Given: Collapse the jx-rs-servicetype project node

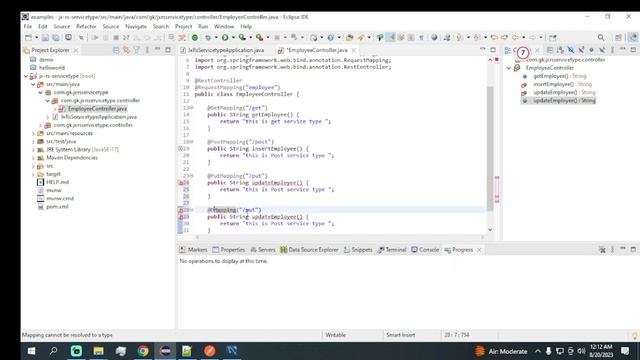Looking at the screenshot, I should [x=27, y=76].
